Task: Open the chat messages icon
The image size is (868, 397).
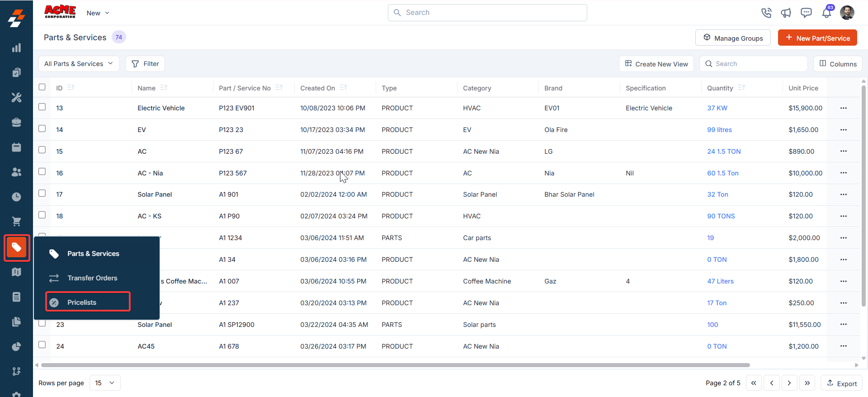Action: tap(806, 13)
